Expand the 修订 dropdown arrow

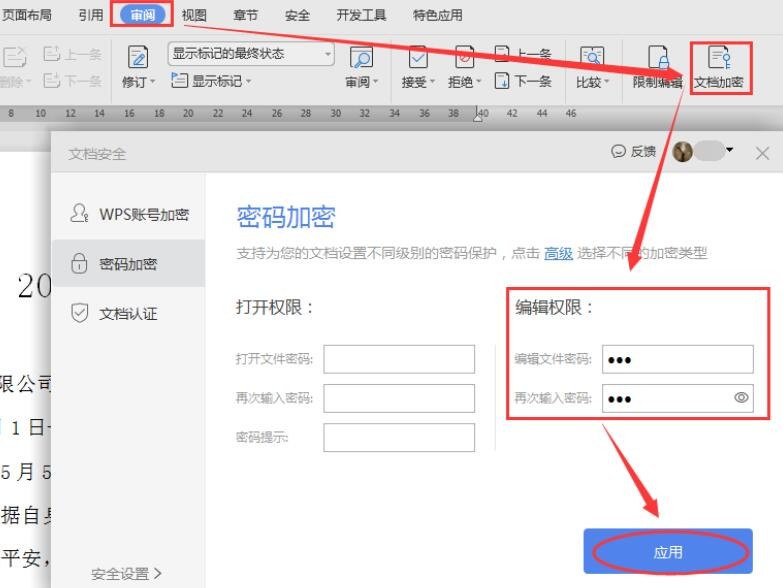pyautogui.click(x=153, y=81)
